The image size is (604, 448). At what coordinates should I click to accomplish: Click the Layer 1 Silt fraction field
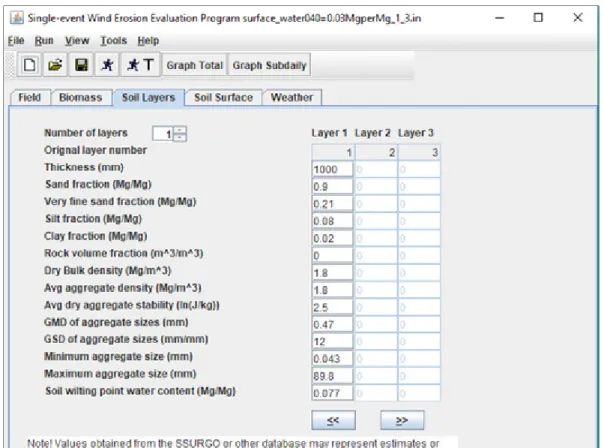tap(332, 221)
